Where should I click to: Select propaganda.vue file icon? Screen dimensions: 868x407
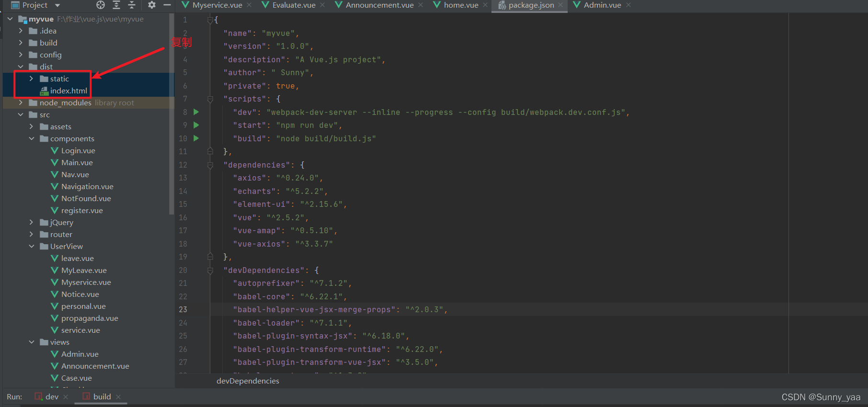point(55,318)
